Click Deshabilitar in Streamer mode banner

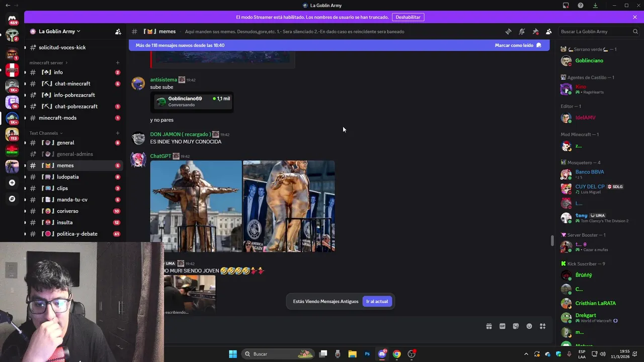tap(408, 17)
